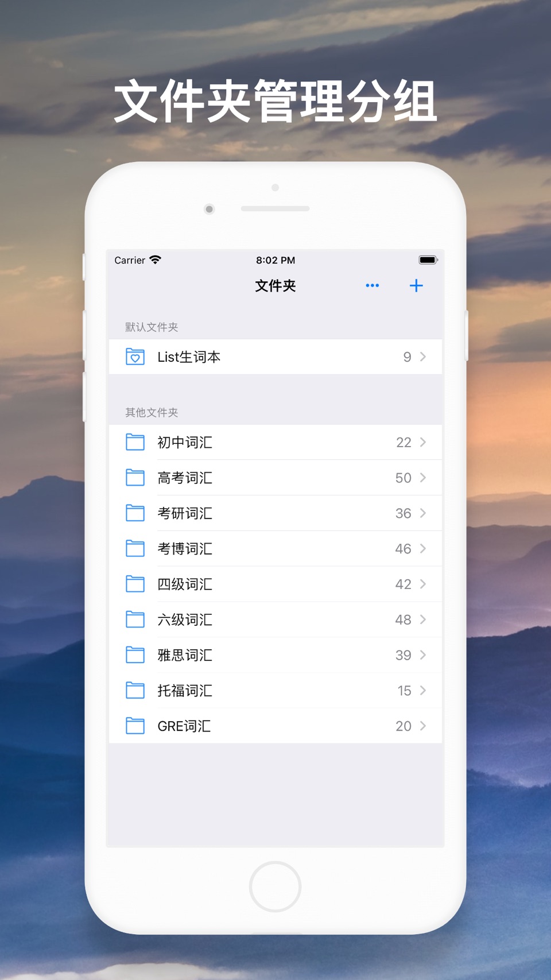Click folder icon beside 考博词汇
The width and height of the screenshot is (551, 980).
point(135,549)
